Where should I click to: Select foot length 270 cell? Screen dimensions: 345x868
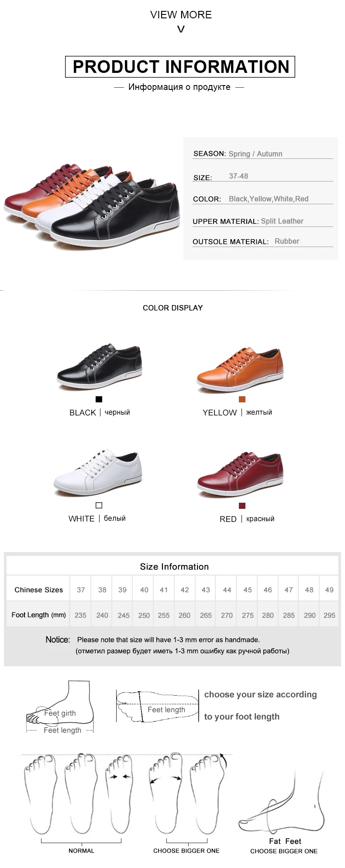pyautogui.click(x=227, y=615)
